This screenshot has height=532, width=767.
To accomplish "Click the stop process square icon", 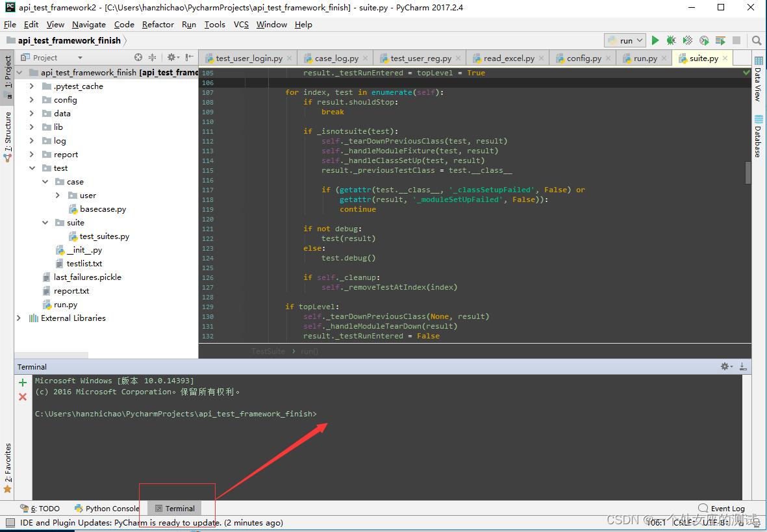I will point(736,41).
